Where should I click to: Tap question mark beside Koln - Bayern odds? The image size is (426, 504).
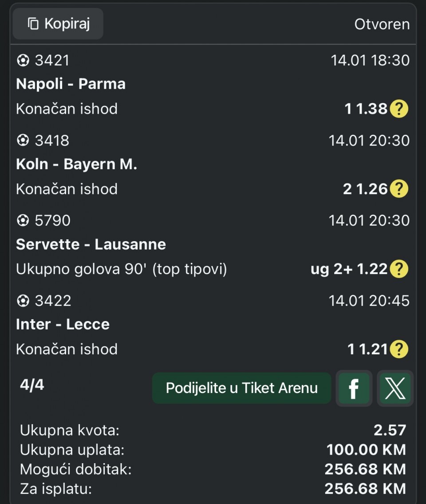(x=398, y=189)
